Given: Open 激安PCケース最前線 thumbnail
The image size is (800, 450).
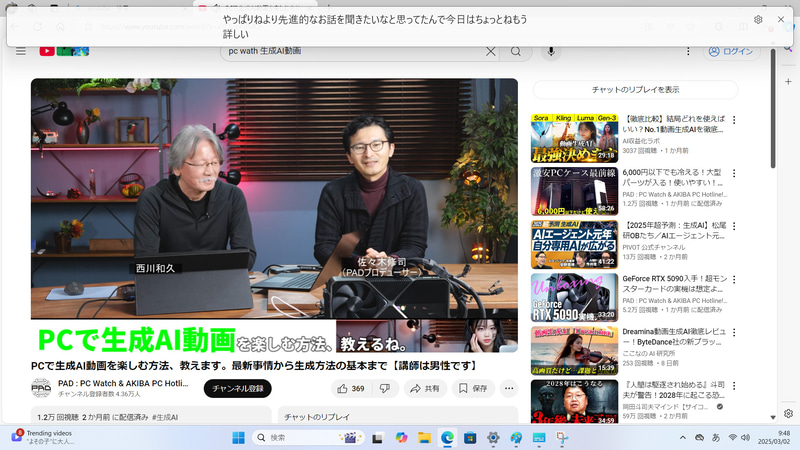Looking at the screenshot, I should [x=574, y=191].
